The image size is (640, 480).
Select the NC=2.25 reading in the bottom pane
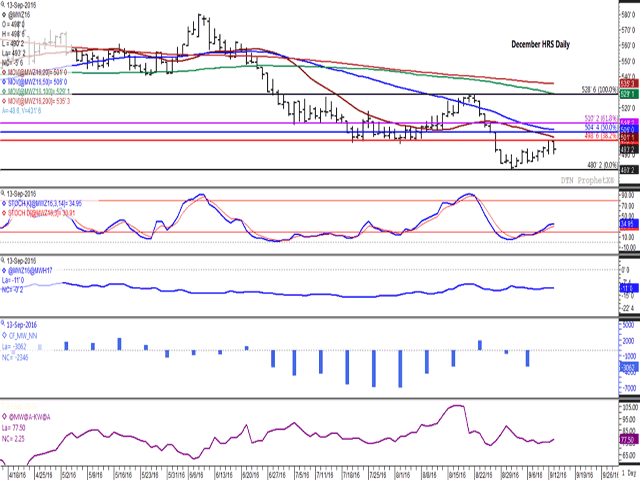[13, 439]
